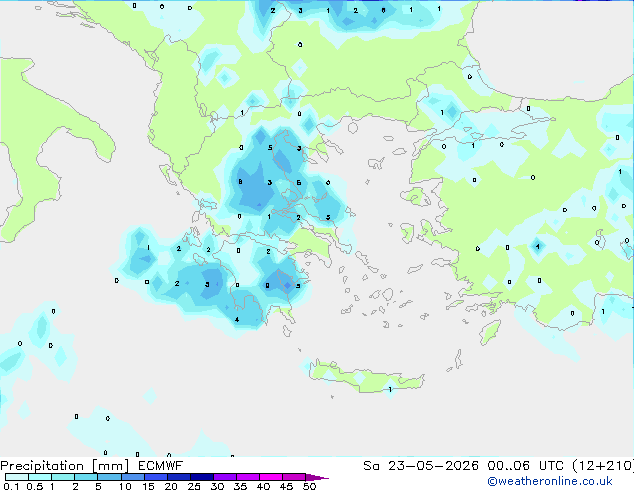Click the '0.1' legend scale label

pos(11,486)
